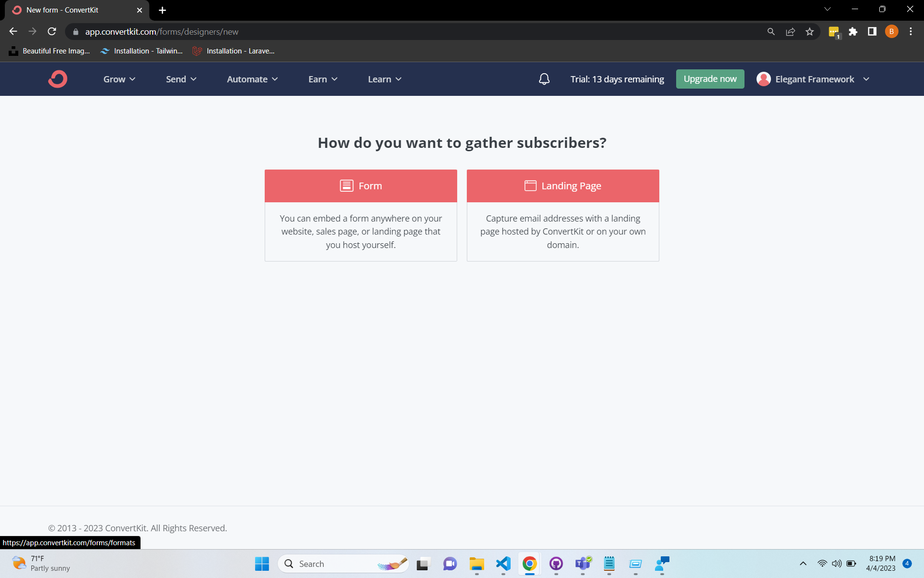Click the Upgrade now button
Viewport: 924px width, 578px height.
tap(710, 79)
